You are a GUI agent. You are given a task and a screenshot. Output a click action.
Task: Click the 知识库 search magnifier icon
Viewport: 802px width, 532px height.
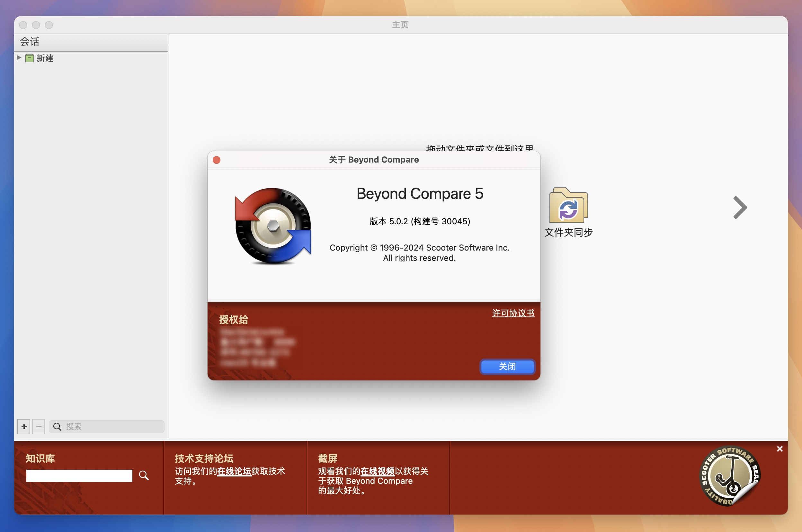tap(144, 475)
